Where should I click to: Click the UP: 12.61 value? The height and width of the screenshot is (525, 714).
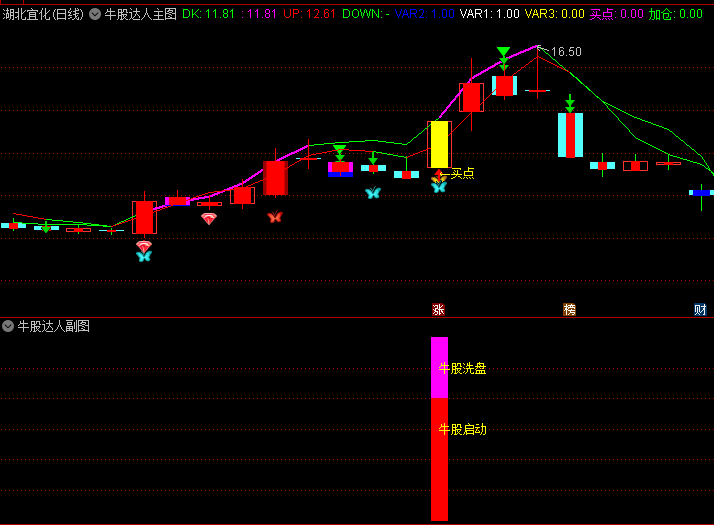[x=309, y=14]
